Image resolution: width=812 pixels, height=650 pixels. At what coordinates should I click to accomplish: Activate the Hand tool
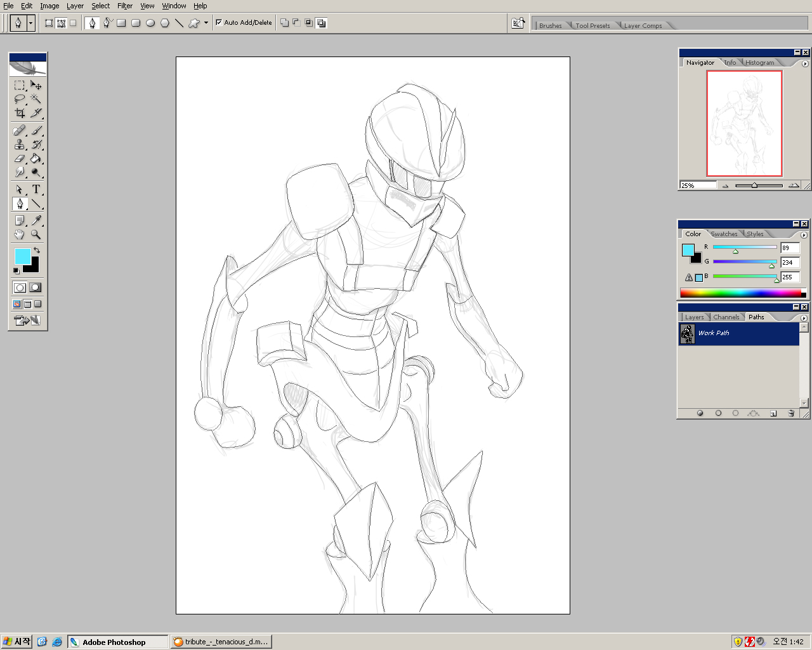[x=20, y=234]
